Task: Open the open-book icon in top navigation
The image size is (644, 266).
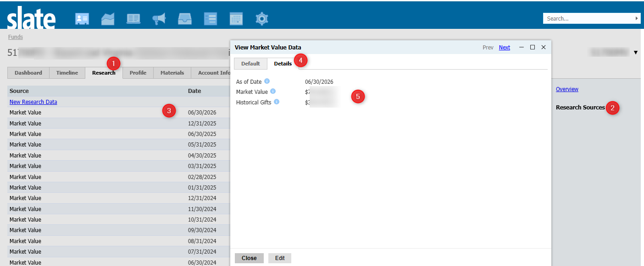Action: 133,19
